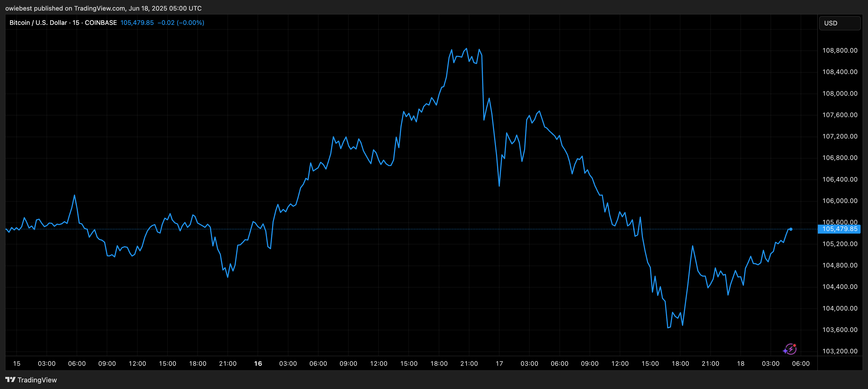Click the blue 105,479.85 value in header
Image resolution: width=868 pixels, height=389 pixels.
[x=137, y=22]
